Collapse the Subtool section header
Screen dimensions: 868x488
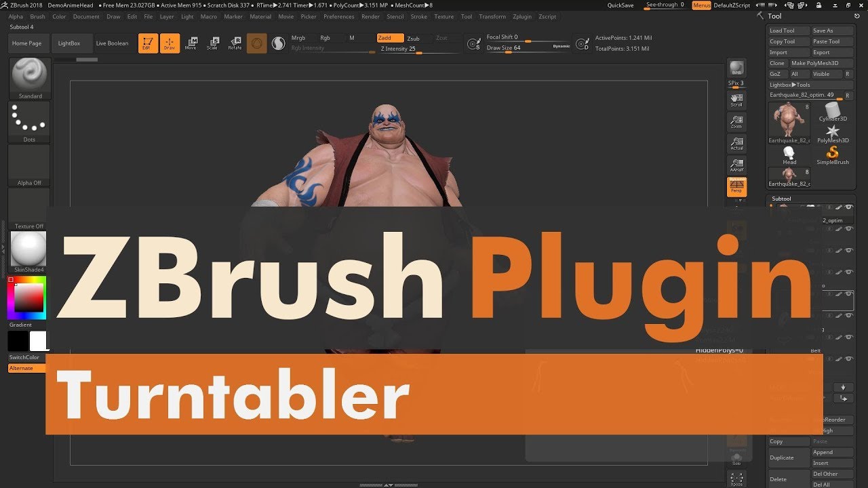tap(781, 199)
